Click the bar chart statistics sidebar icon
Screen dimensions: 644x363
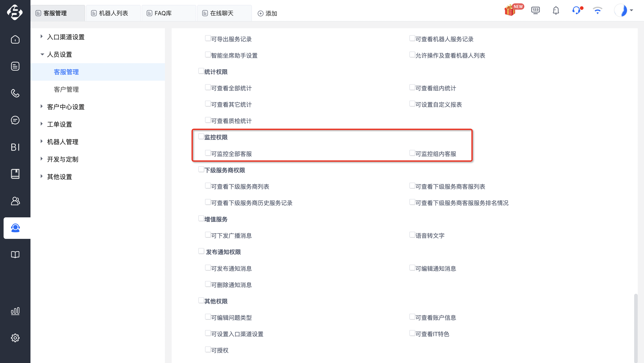tap(15, 311)
